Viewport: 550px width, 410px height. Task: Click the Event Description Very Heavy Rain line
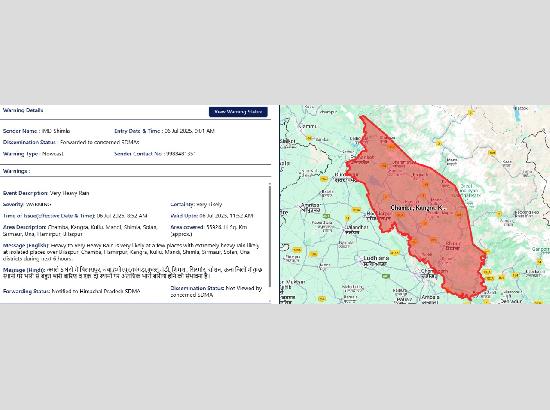click(x=46, y=193)
